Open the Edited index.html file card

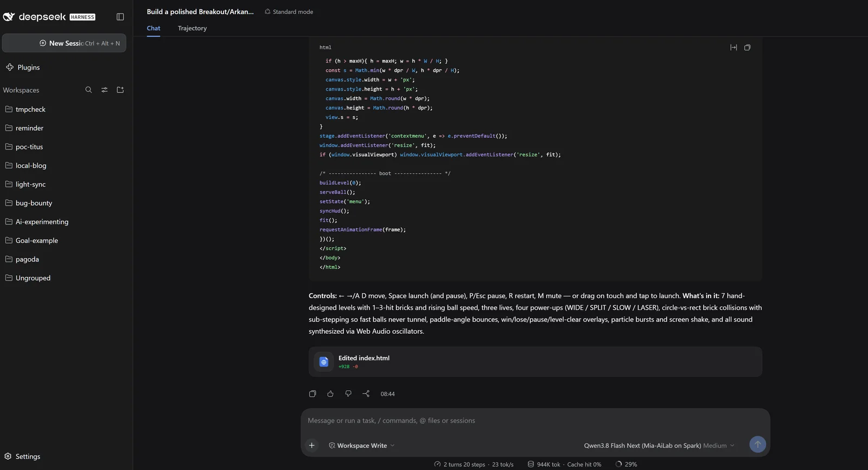535,362
